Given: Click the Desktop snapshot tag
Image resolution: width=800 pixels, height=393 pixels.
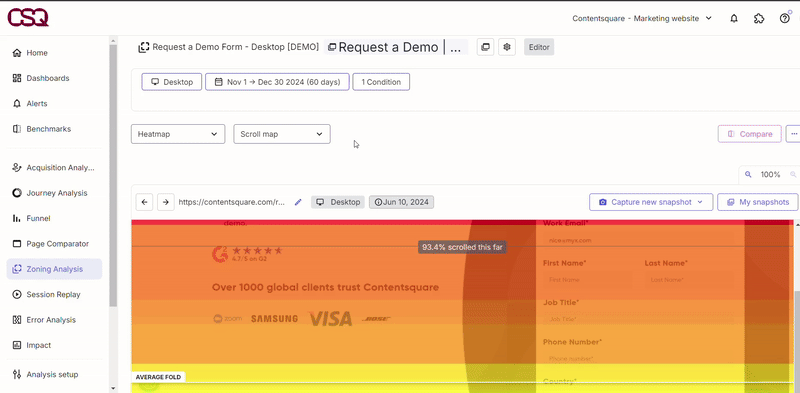Looking at the screenshot, I should [338, 202].
